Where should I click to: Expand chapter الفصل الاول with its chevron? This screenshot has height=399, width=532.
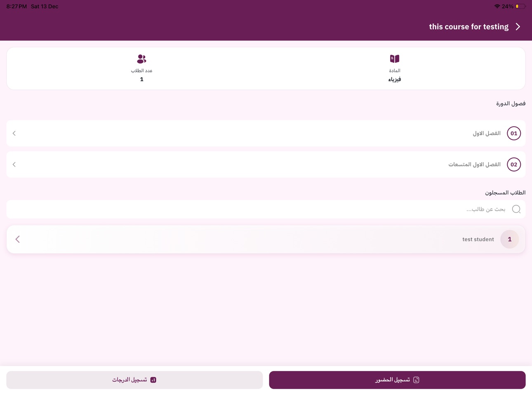click(x=14, y=133)
